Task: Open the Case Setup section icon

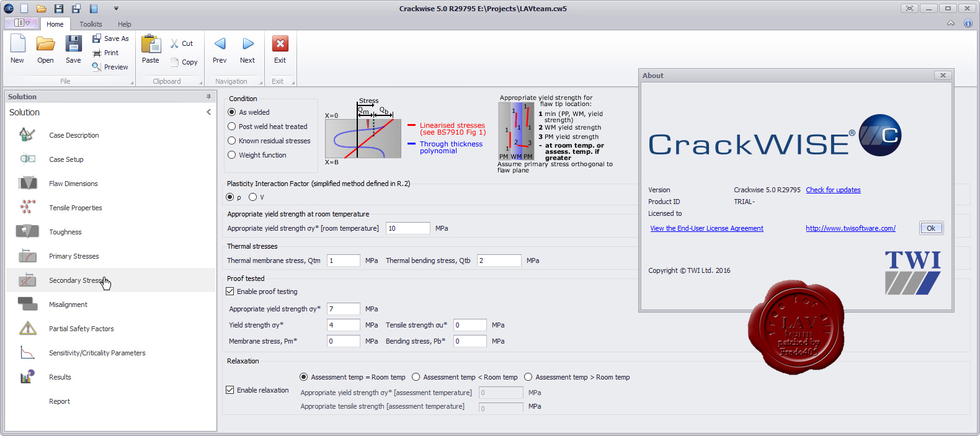Action: click(27, 159)
